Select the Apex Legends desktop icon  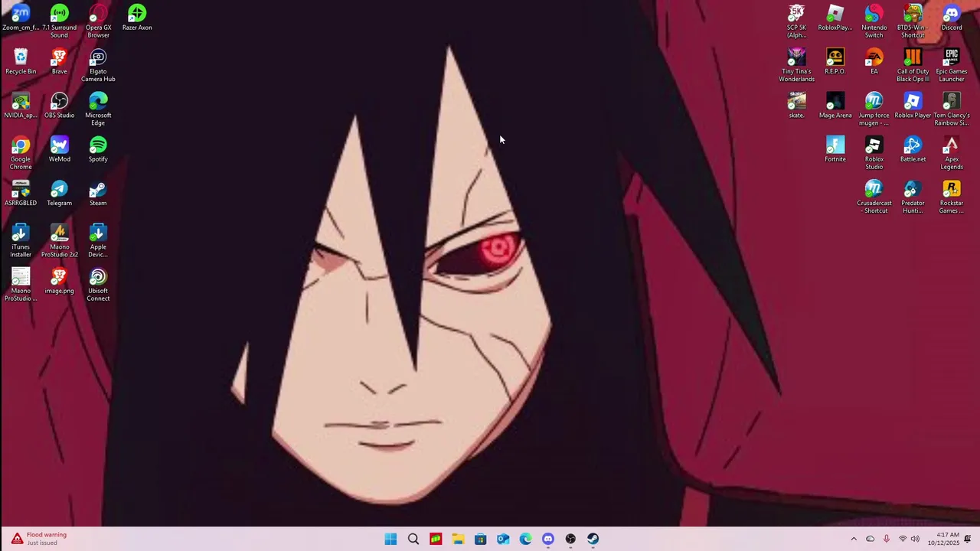click(x=952, y=154)
